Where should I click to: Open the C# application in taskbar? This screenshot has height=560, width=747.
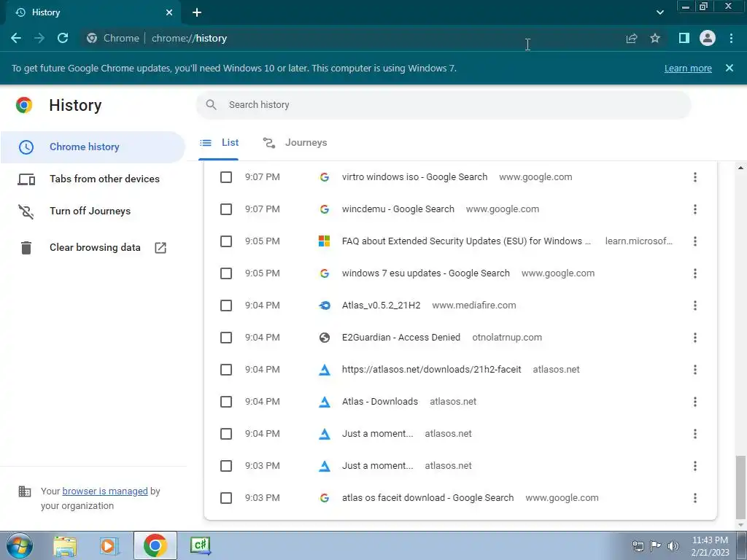[200, 545]
